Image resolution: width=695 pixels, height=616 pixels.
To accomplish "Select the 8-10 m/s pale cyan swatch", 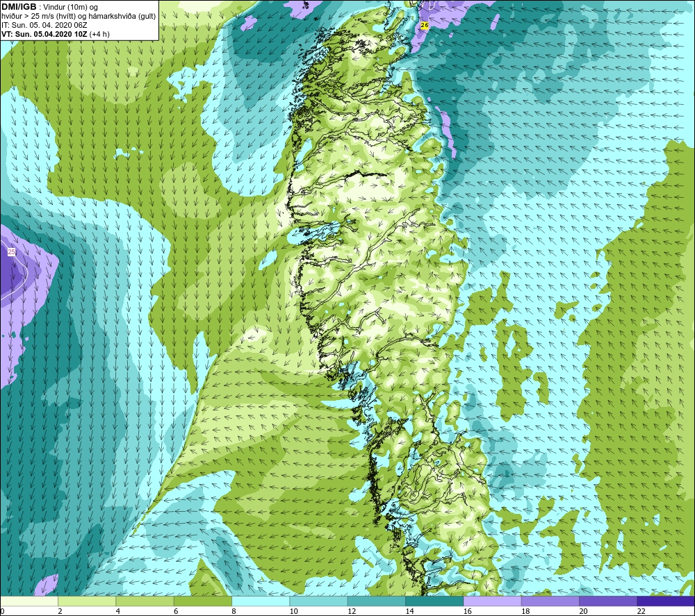I will pyautogui.click(x=261, y=601).
